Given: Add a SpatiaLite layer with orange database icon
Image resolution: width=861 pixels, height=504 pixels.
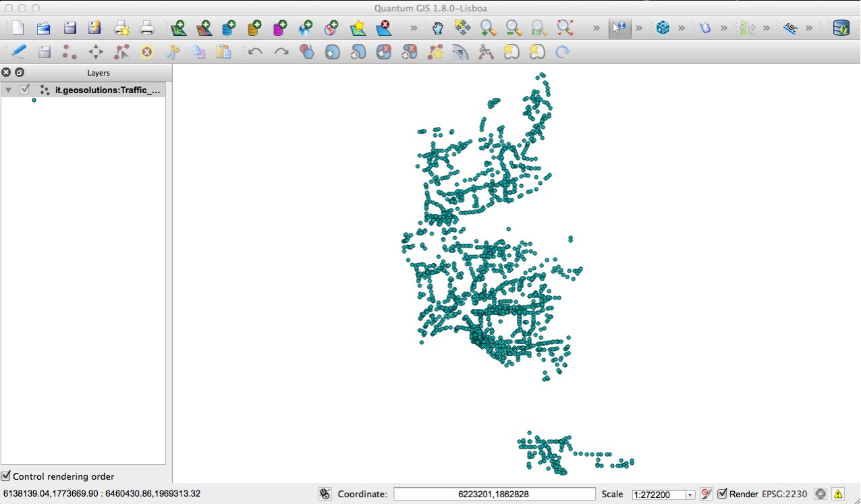Looking at the screenshot, I should [x=254, y=28].
